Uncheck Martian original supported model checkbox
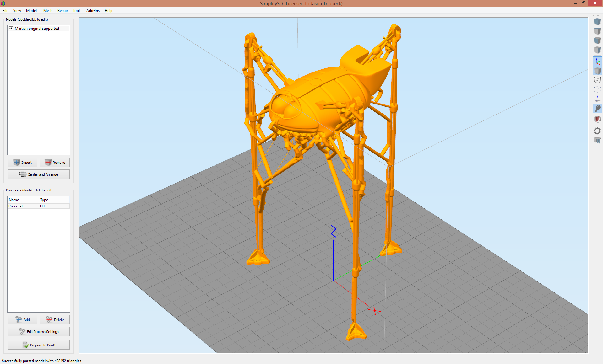This screenshot has height=364, width=603. coord(11,29)
